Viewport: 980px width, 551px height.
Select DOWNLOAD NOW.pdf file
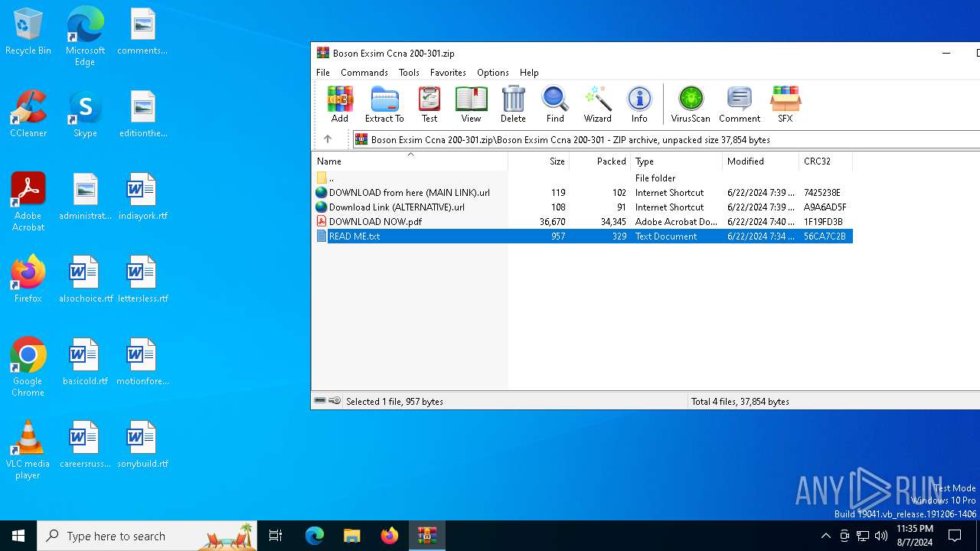tap(583, 221)
